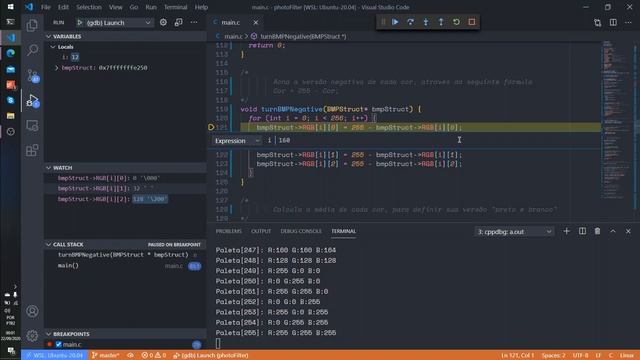The height and width of the screenshot is (360, 640).
Task: Click the UTF-8 encoding indicator
Action: coord(580,355)
